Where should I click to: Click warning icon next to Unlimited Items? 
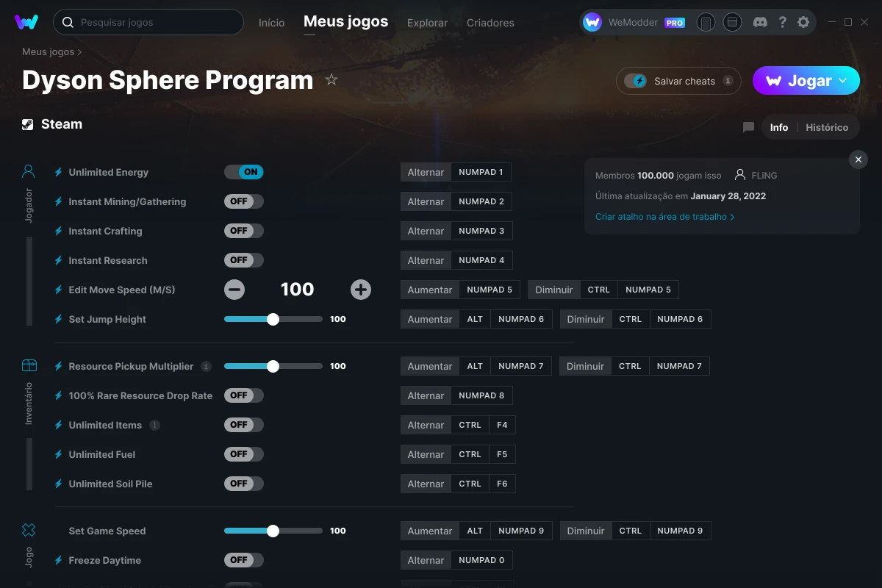coord(154,425)
